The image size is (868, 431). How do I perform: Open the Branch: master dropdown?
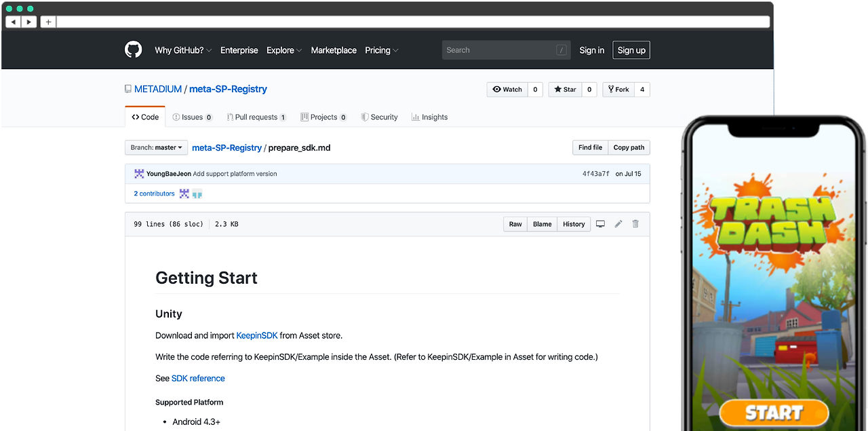[156, 147]
